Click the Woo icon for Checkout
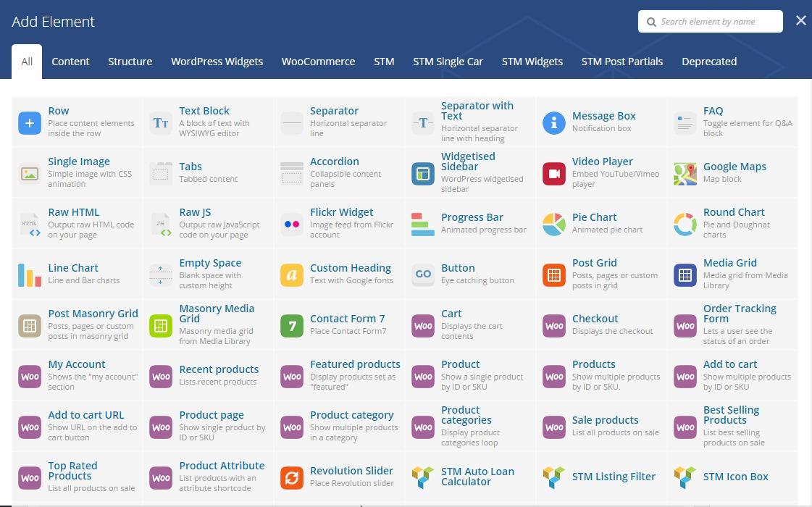Image resolution: width=812 pixels, height=507 pixels. (x=553, y=326)
